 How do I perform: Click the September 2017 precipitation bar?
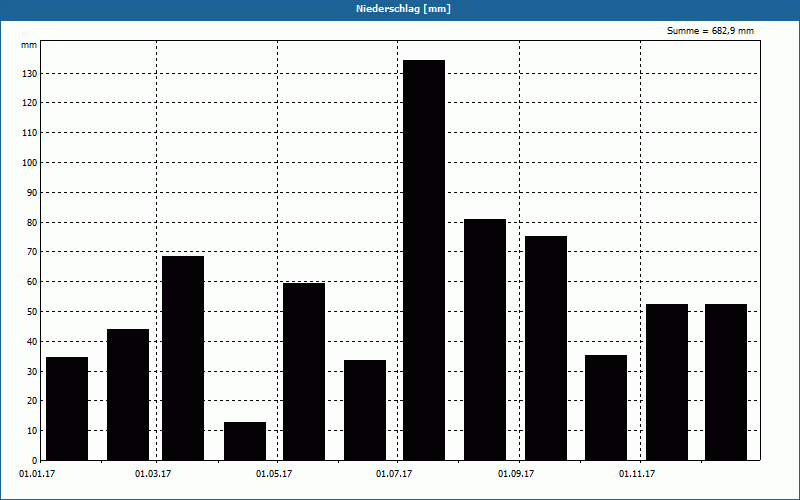[x=546, y=348]
